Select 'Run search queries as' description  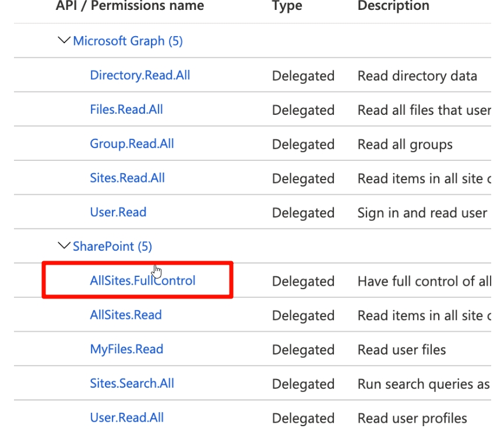tap(424, 384)
